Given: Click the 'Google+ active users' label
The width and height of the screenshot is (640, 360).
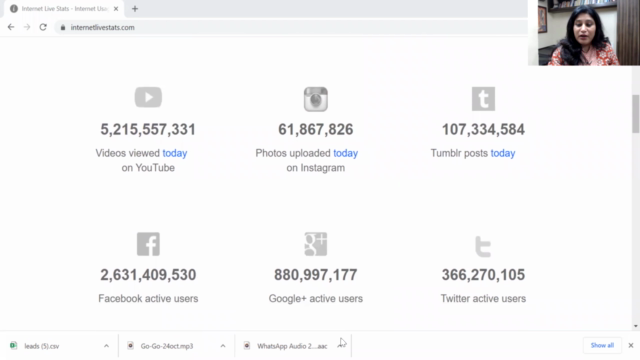Looking at the screenshot, I should pyautogui.click(x=316, y=298).
